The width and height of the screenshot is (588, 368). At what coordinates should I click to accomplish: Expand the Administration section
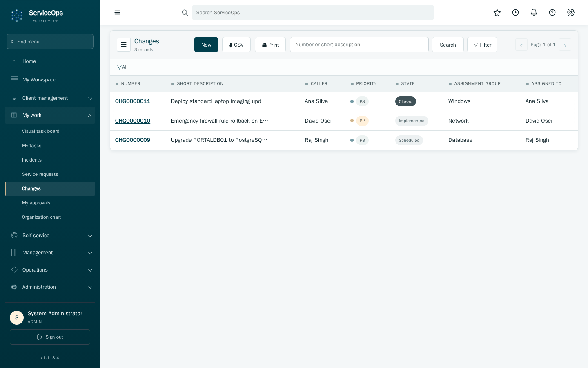click(x=50, y=287)
